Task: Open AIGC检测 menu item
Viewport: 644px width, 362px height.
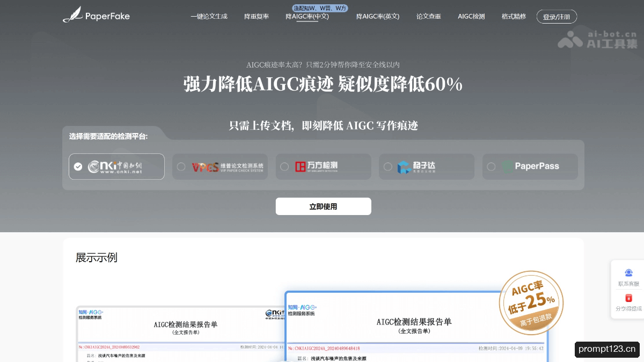Action: (471, 17)
